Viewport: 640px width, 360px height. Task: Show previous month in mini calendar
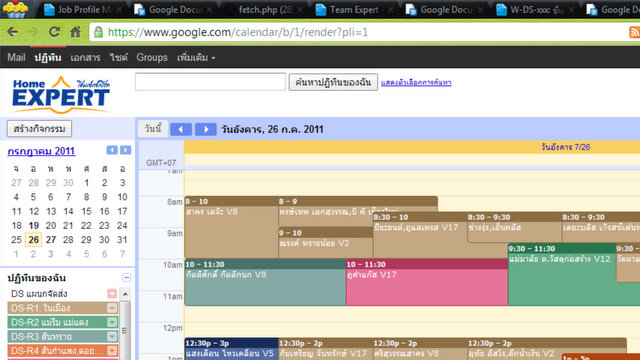112,150
